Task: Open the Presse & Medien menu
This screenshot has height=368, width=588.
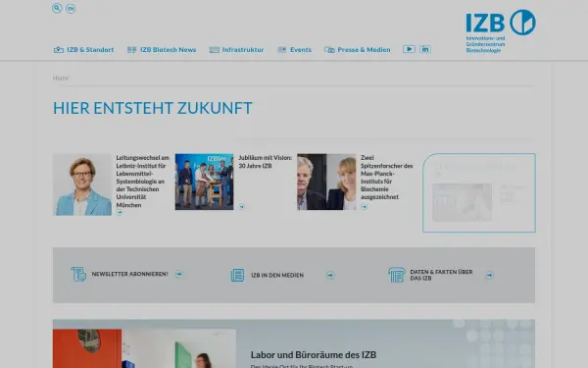Action: 364,50
